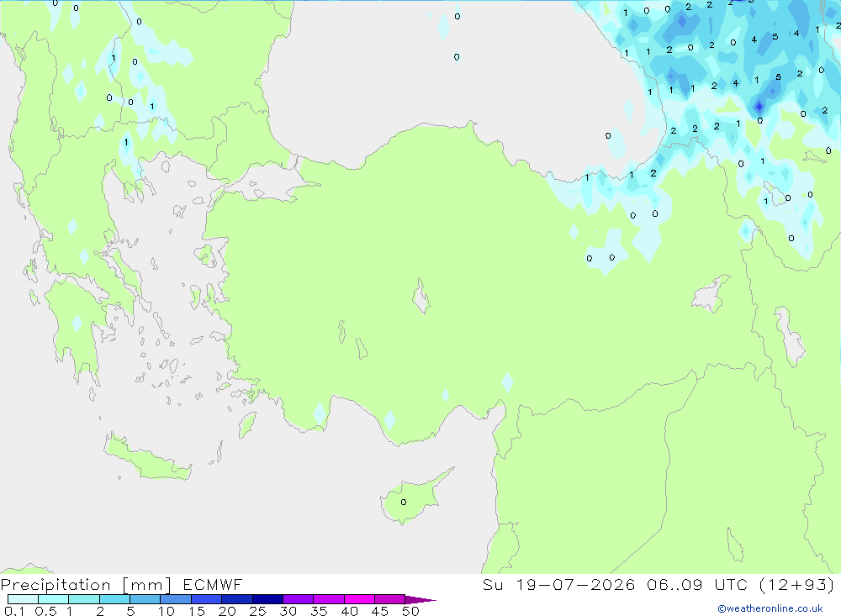Viewport: 841px width, 616px height.
Task: Click the 2–5 mm legend color swatch
Action: point(114,599)
